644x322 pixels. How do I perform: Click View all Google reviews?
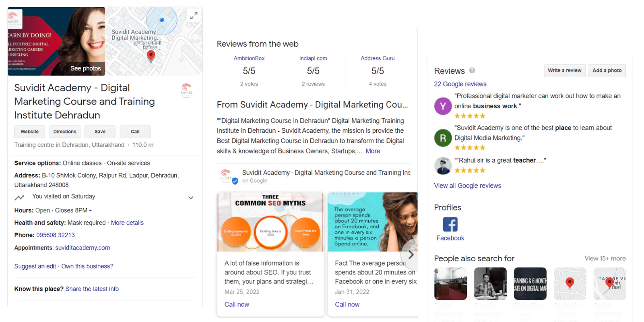[x=467, y=186]
